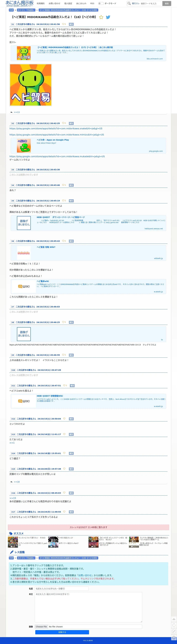Open the ヘビの命 Google Play card
Image resolution: width=177 pixels, height=644 pixels.
(x=88, y=146)
